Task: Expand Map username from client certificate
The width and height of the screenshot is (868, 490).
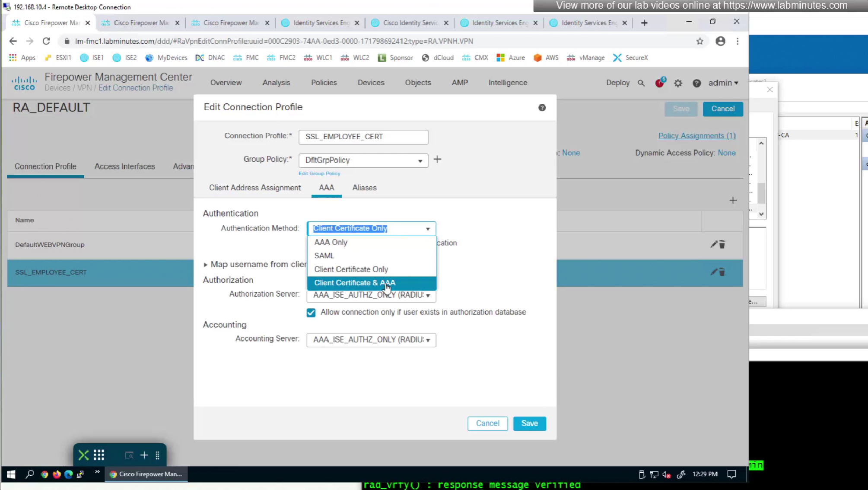Action: tap(206, 265)
